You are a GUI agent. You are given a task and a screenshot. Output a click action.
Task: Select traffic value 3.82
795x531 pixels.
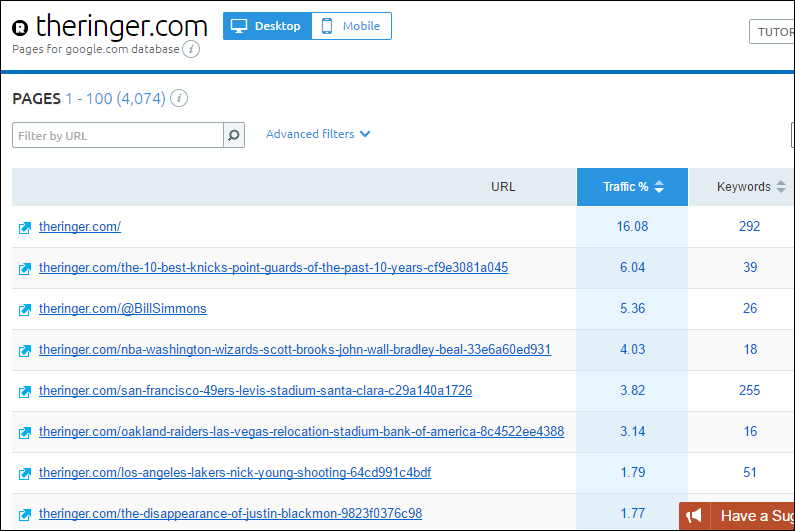[632, 391]
